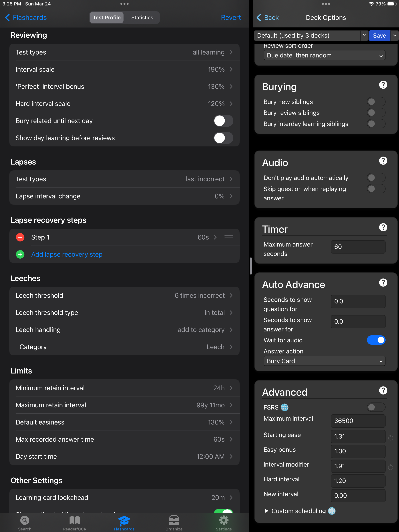Open Review sort order dropdown
Image resolution: width=399 pixels, height=532 pixels.
tap(324, 55)
